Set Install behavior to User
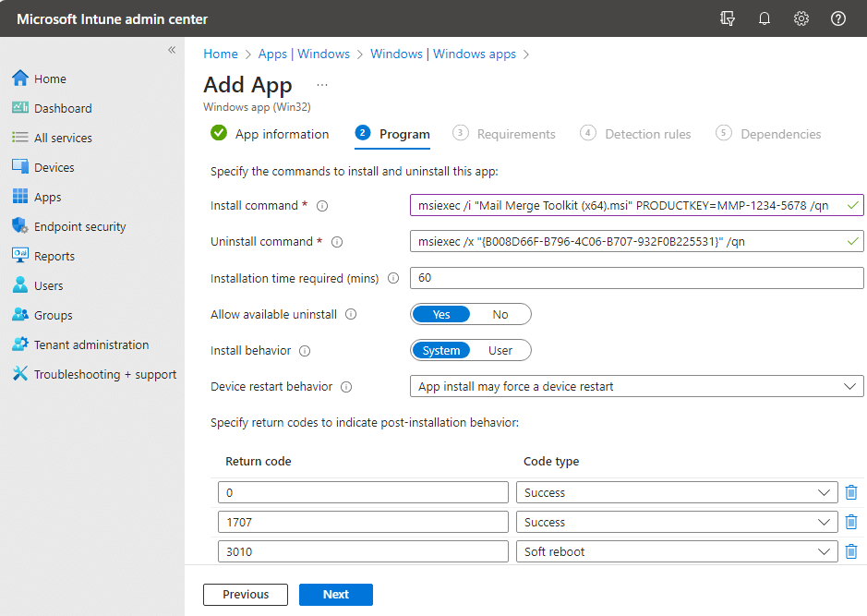This screenshot has width=867, height=616. [x=500, y=351]
